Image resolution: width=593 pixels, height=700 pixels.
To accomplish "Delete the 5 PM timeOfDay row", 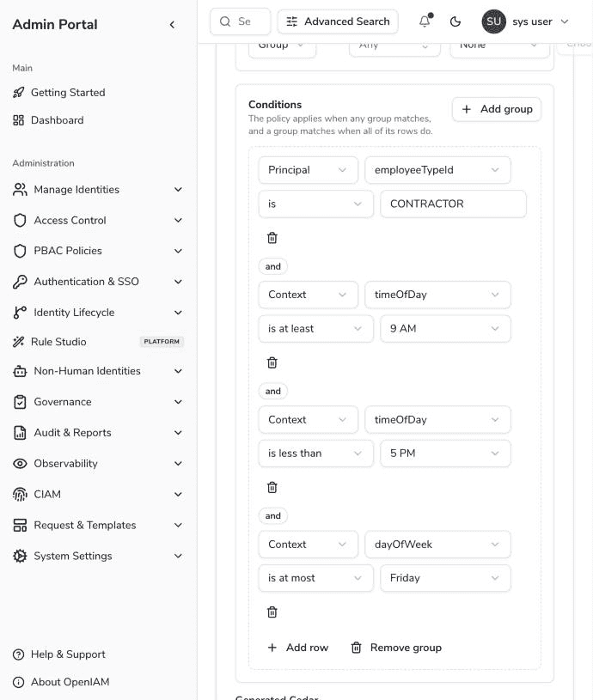I will (272, 487).
